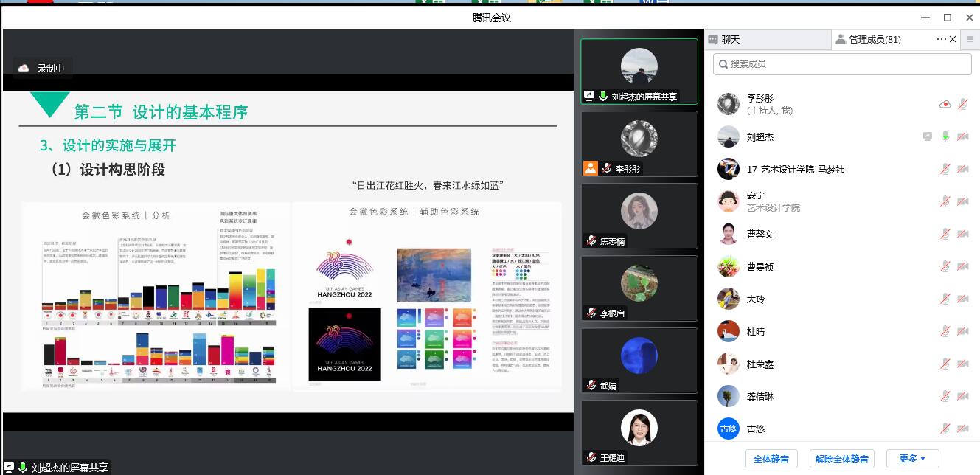The image size is (980, 475).
Task: Click the orange host icon on 李彤彤 tile
Action: 590,168
